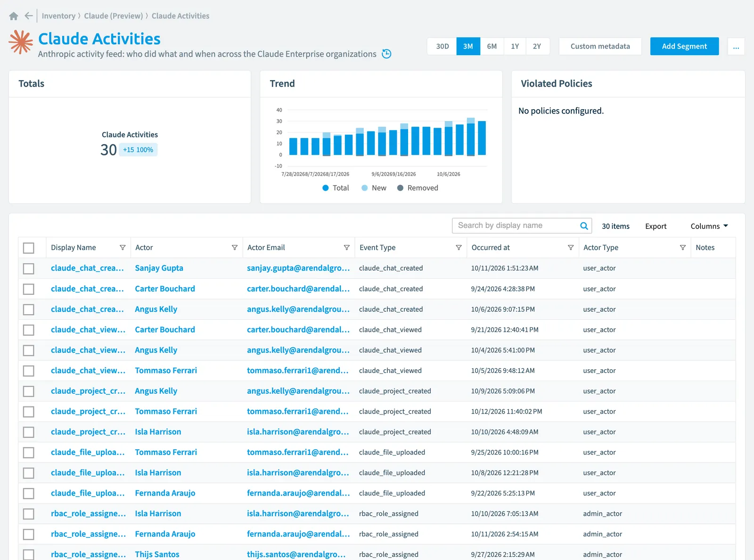
Task: Open thijs.santos email link
Action: (296, 554)
